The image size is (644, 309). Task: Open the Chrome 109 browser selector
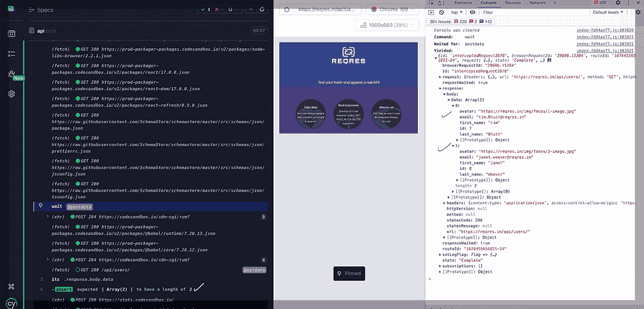391,9
